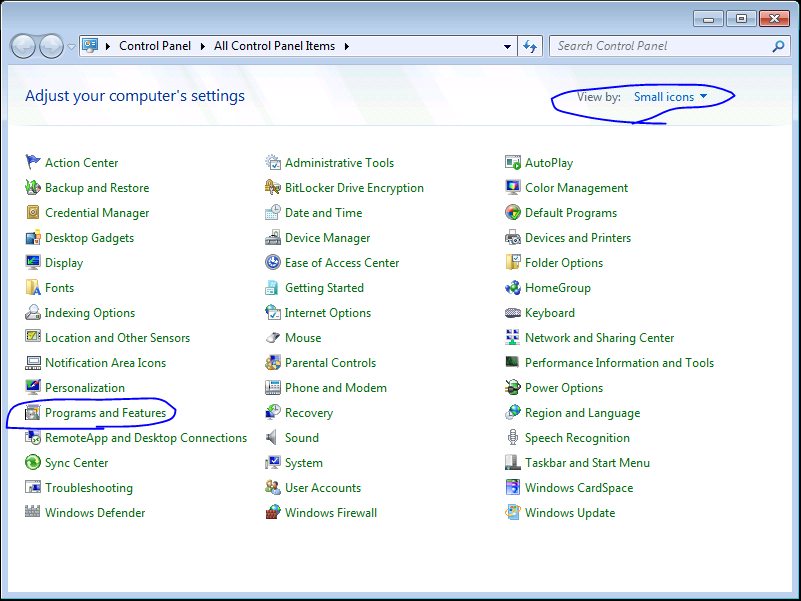Click the Windows Defender wall icon

click(33, 512)
